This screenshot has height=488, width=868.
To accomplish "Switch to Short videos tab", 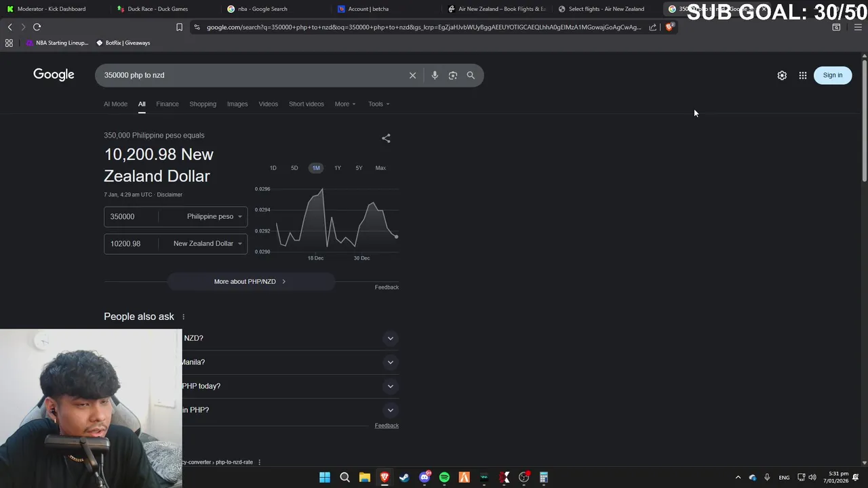I will click(x=307, y=104).
